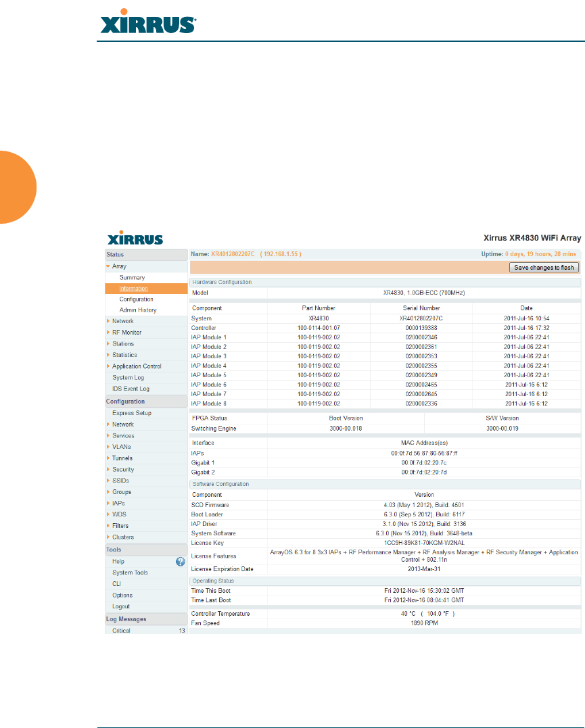This screenshot has height=728, width=585.
Task: Expand the Security section
Action: tap(108, 469)
